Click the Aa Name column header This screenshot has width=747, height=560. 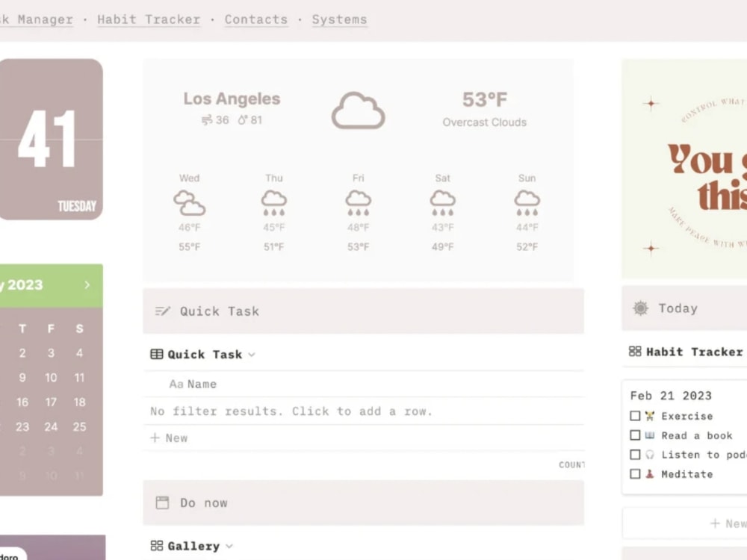tap(194, 384)
